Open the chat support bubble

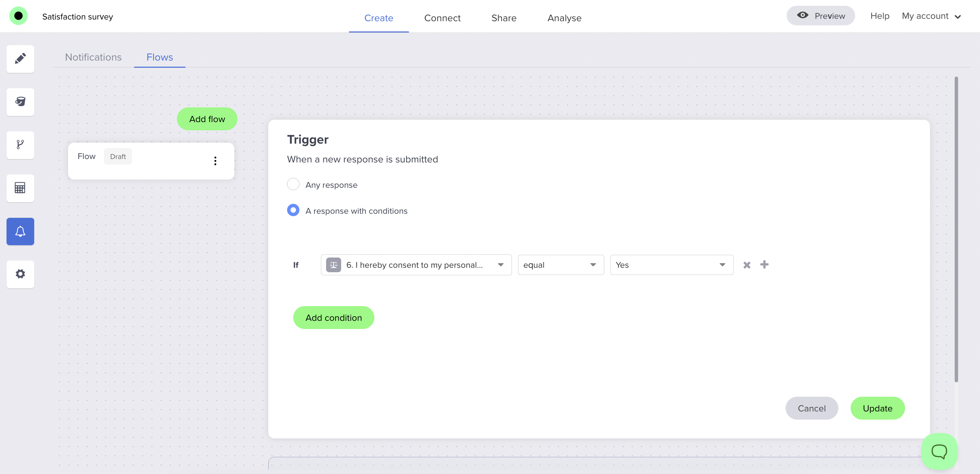(x=939, y=451)
